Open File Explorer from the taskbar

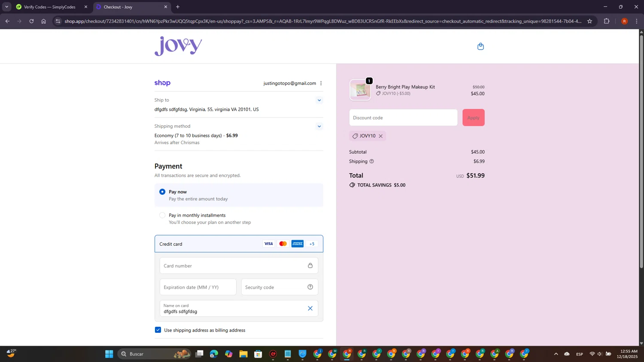pyautogui.click(x=243, y=354)
